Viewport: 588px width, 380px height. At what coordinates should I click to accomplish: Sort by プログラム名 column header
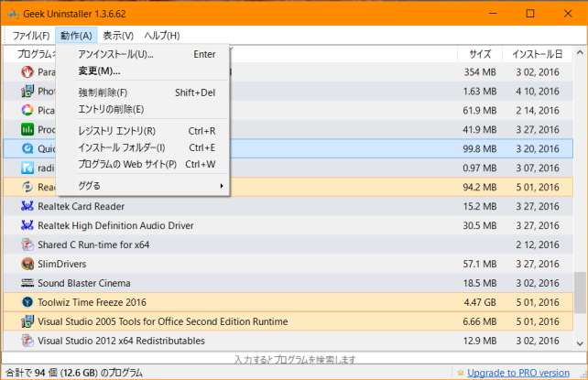(x=37, y=54)
